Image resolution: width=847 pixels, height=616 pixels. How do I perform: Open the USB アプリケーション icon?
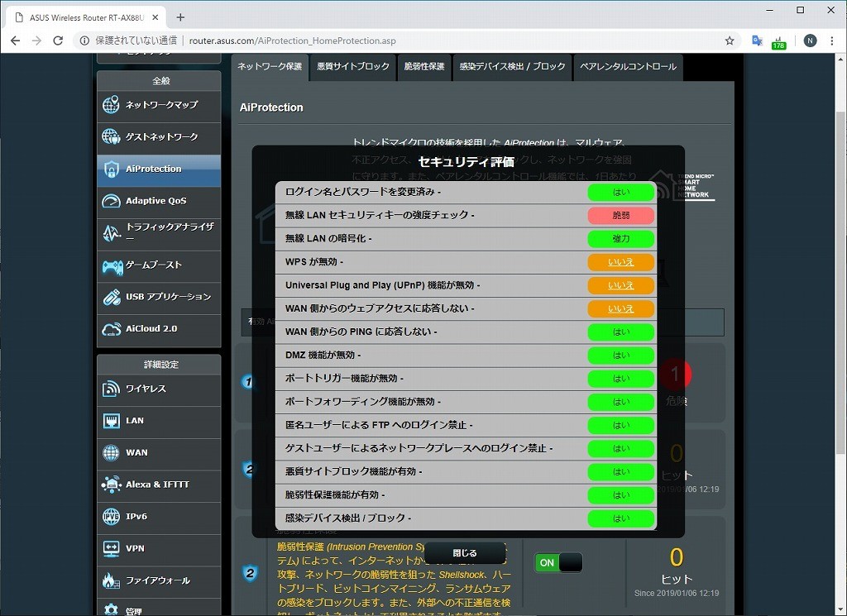pyautogui.click(x=112, y=297)
